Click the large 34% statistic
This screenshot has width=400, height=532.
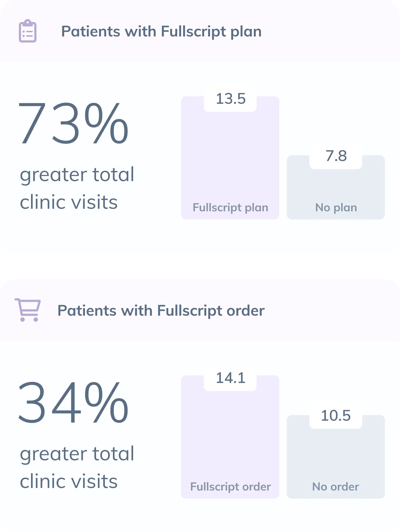[73, 402]
